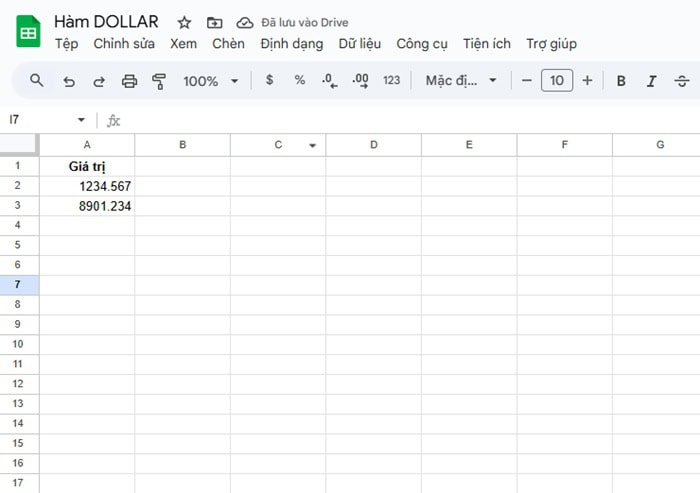
Task: Select cell containing Giá trị
Action: tap(87, 166)
